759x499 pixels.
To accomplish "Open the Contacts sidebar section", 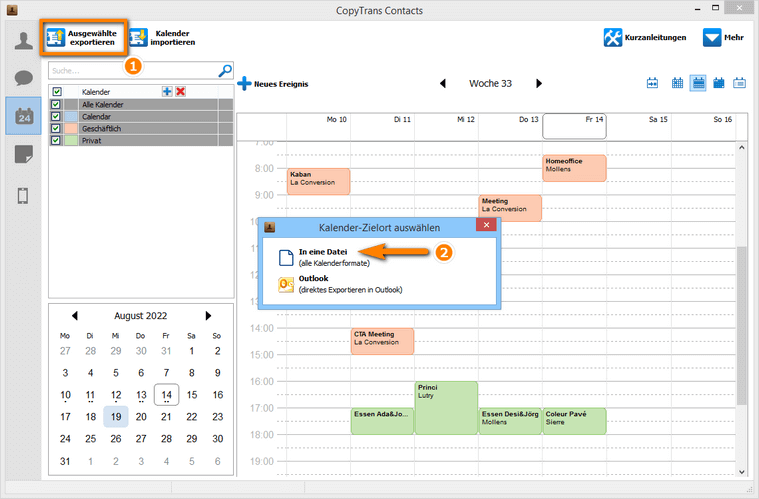I will pyautogui.click(x=23, y=41).
